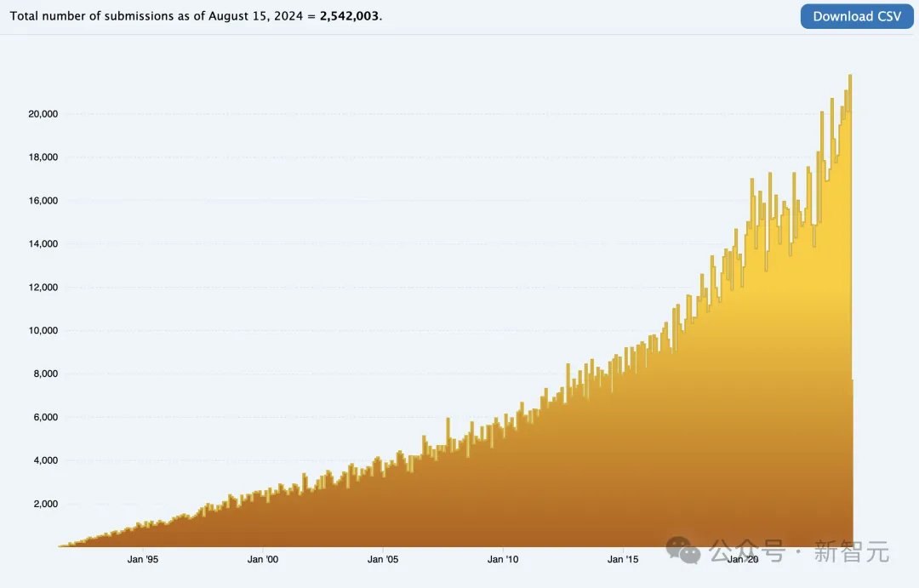This screenshot has width=919, height=588.
Task: Click the WeChat logo watermark icon
Action: (x=683, y=551)
